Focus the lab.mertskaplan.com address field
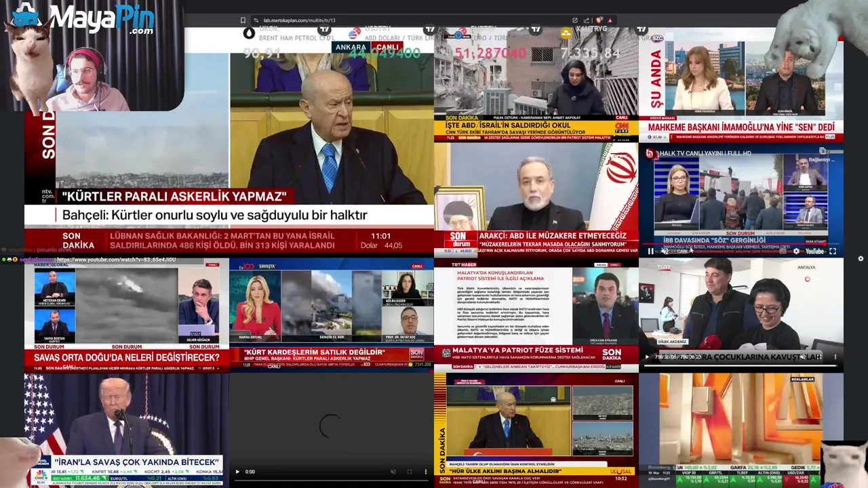The height and width of the screenshot is (488, 868). point(414,20)
